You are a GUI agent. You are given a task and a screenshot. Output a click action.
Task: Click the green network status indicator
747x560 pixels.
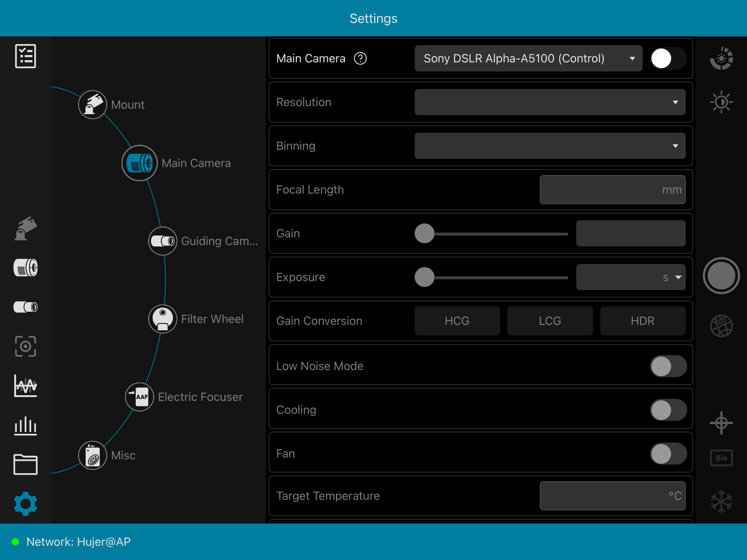tap(15, 542)
